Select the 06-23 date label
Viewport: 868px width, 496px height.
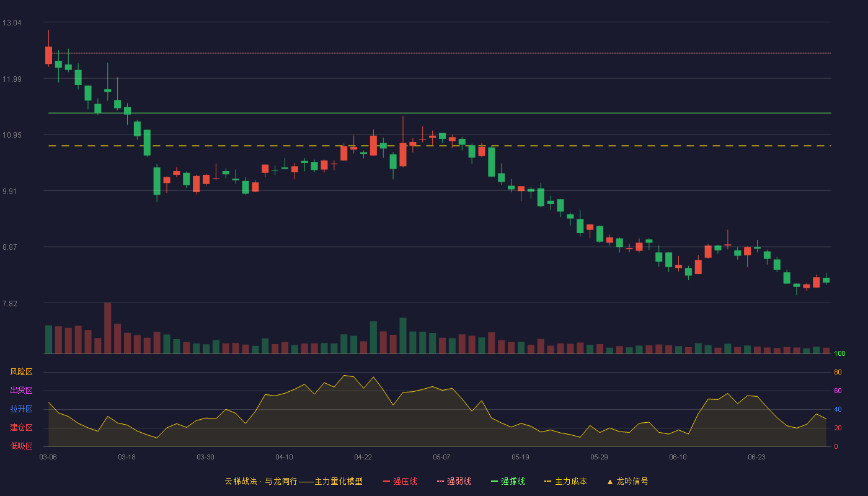(x=756, y=457)
